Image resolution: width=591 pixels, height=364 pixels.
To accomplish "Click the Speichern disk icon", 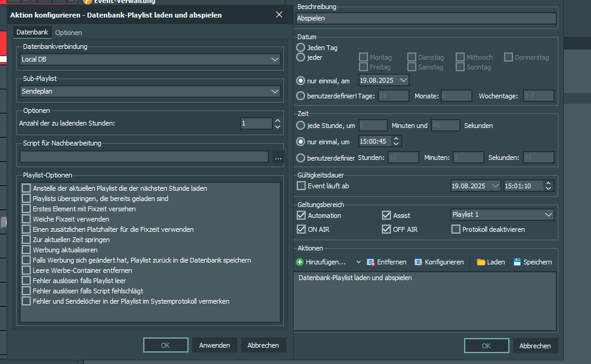I will pyautogui.click(x=517, y=262).
